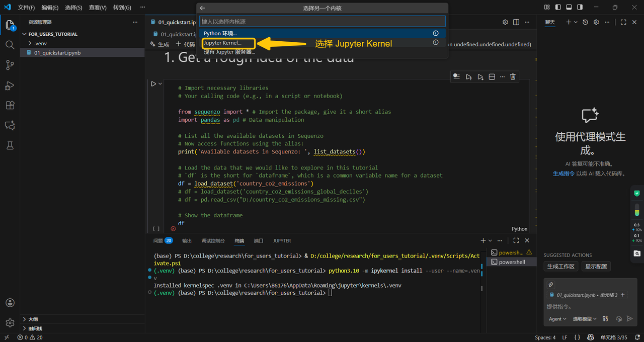This screenshot has height=342, width=644.
Task: Toggle the secondary side bar layout button
Action: [x=580, y=8]
